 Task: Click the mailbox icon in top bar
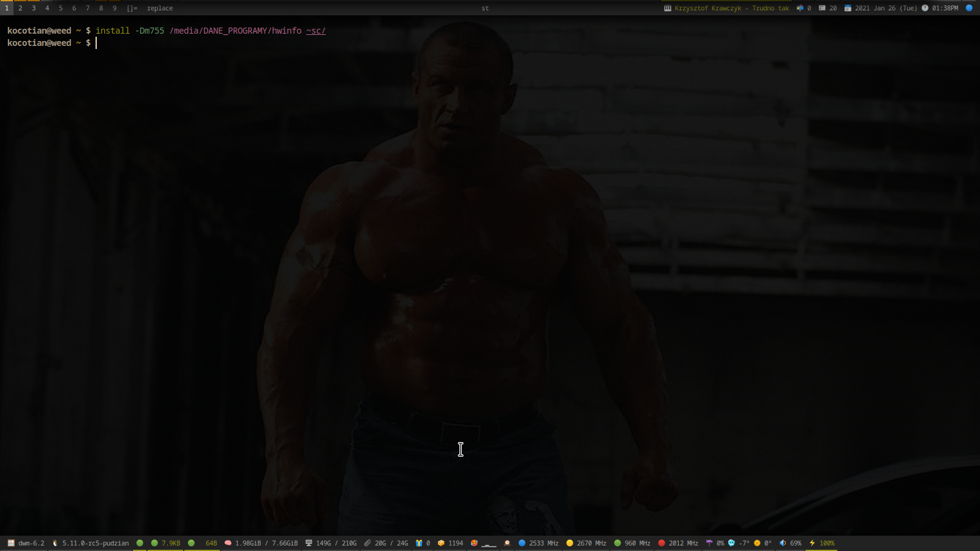(800, 8)
